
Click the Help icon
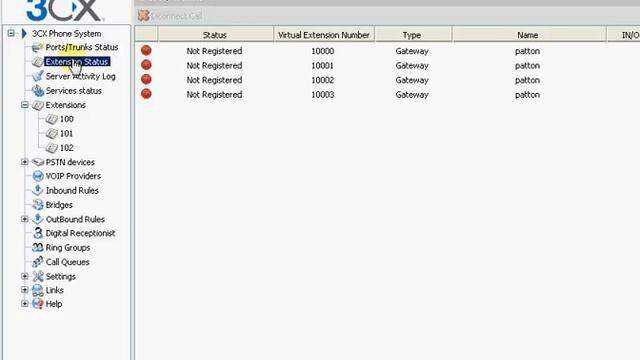coord(38,304)
